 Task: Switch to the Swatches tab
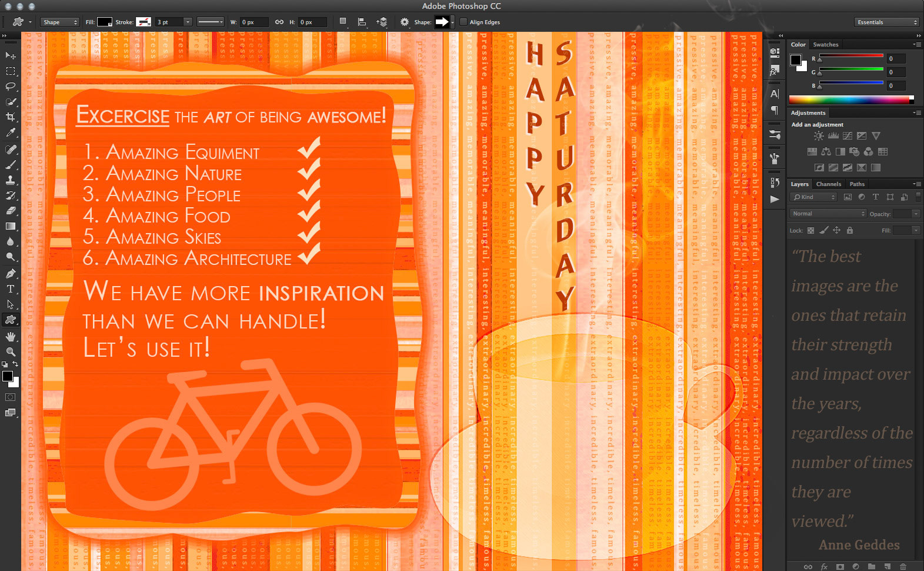826,45
